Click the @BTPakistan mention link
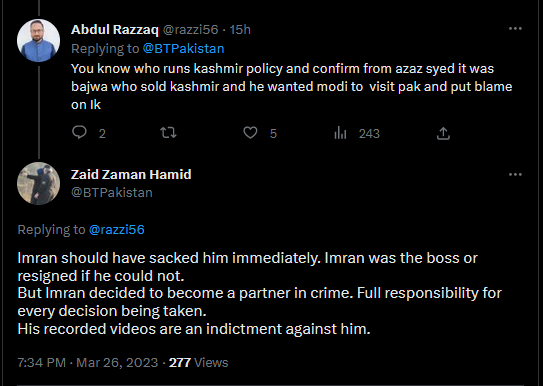 pyautogui.click(x=184, y=48)
